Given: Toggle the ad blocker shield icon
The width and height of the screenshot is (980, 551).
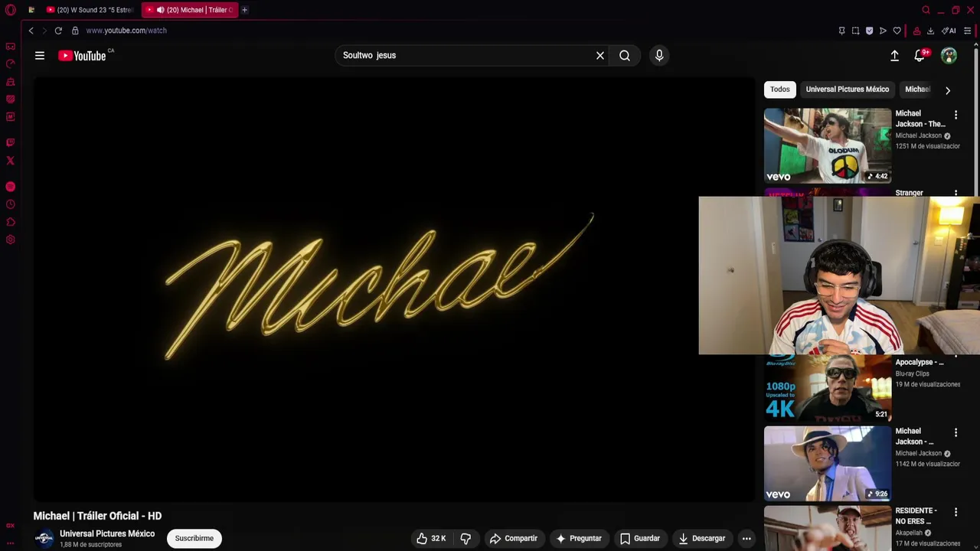Looking at the screenshot, I should pyautogui.click(x=869, y=31).
